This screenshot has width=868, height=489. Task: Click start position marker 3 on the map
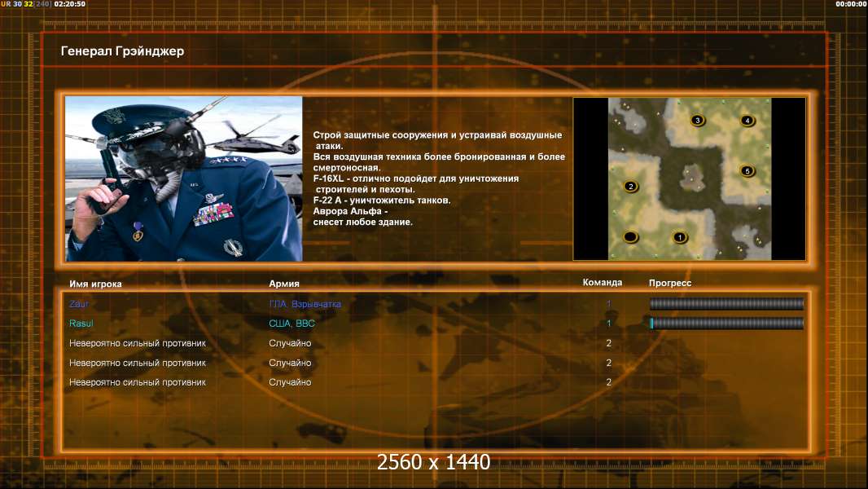pos(698,120)
